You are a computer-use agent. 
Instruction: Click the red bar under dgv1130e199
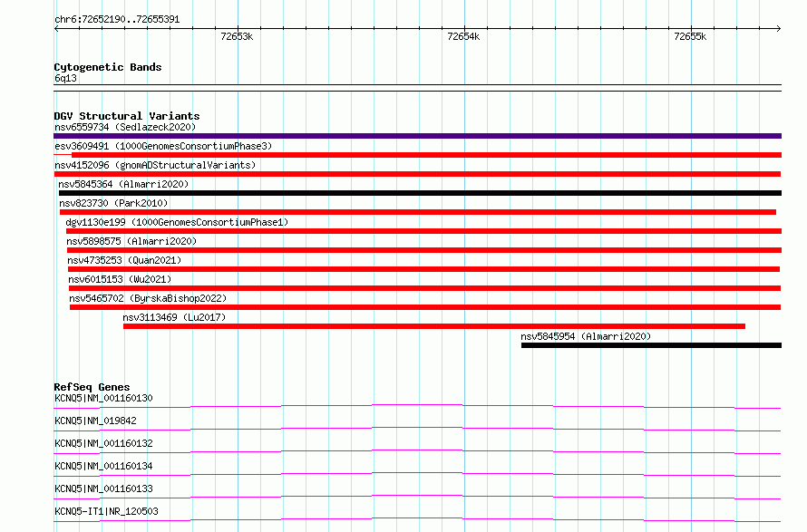tap(423, 231)
